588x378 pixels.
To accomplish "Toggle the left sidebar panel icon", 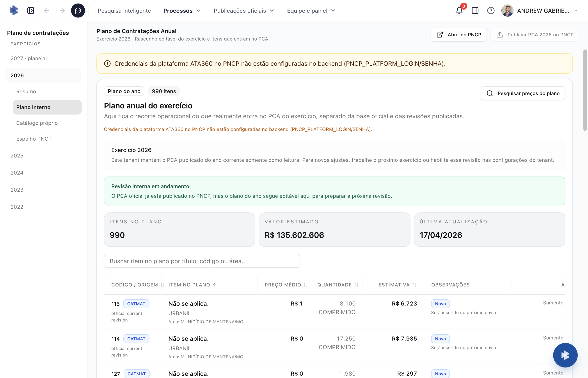I will point(31,11).
